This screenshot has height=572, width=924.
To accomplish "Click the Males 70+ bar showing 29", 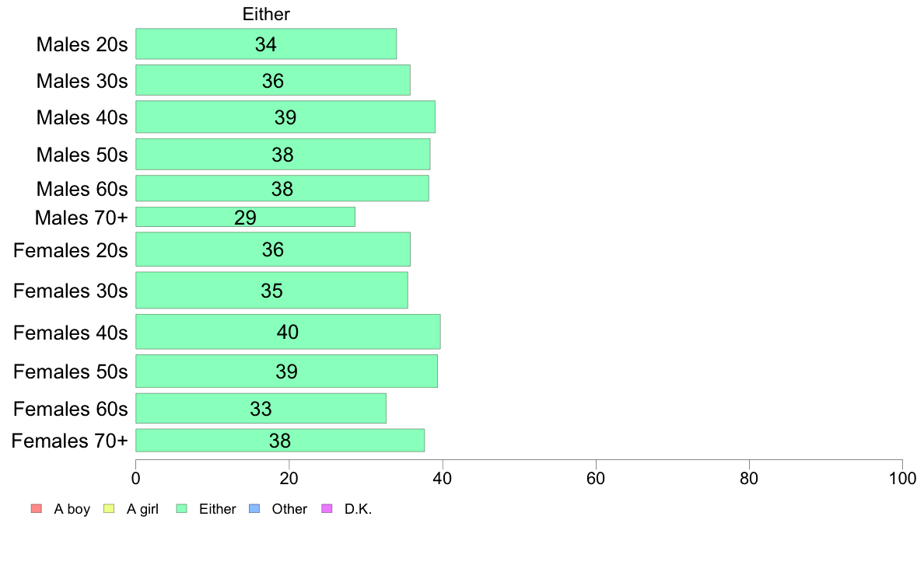I will [x=245, y=217].
